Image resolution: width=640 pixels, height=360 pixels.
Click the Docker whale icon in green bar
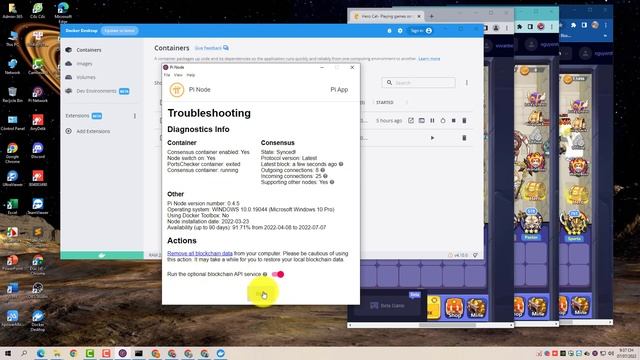coord(102,256)
